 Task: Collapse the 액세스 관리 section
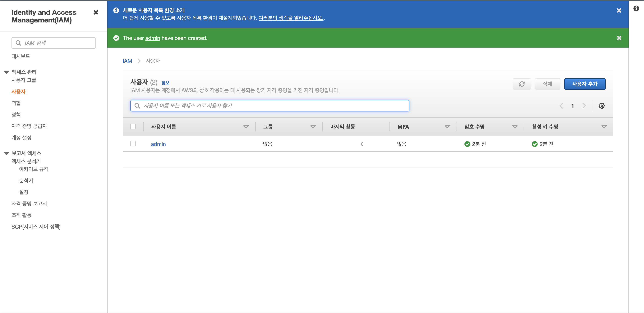(7, 72)
